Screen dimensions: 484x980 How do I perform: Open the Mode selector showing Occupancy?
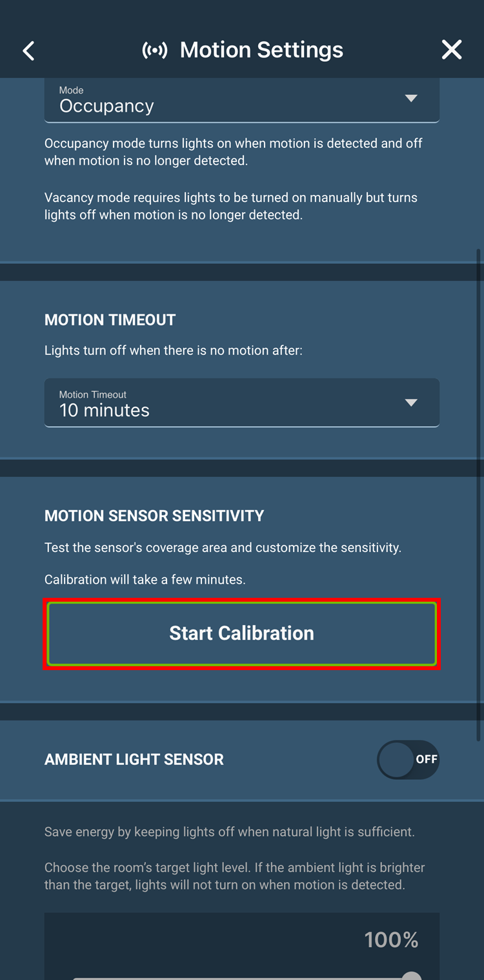242,100
